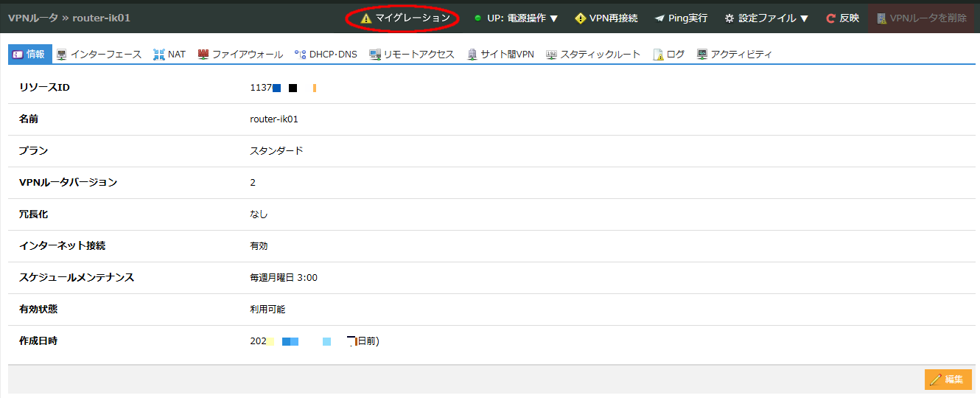Switch to the アクティビティ tab
The image size is (980, 398).
pyautogui.click(x=734, y=54)
